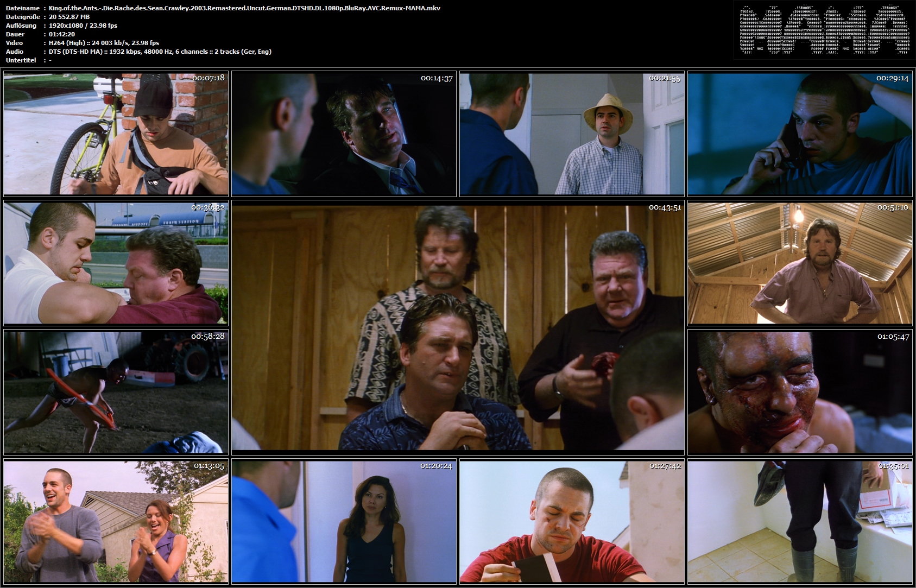Open large center thumbnail at 00:43:51
Viewport: 916px width, 588px height.
click(x=458, y=328)
